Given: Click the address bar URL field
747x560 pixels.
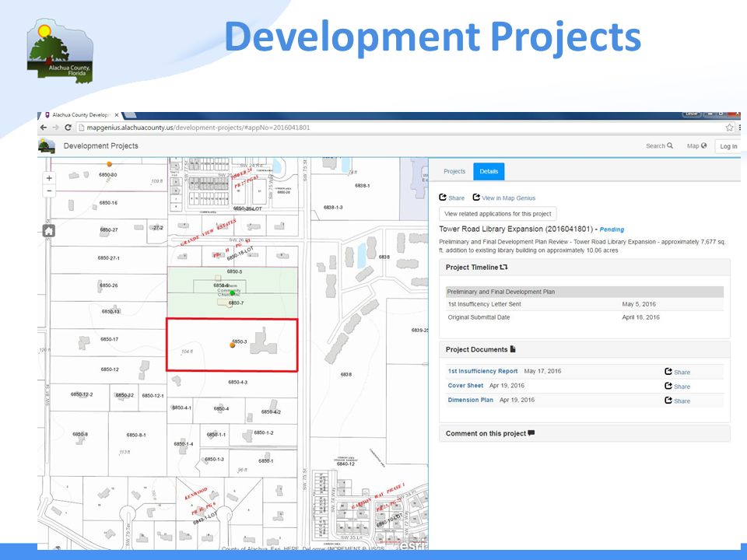Looking at the screenshot, I should (400, 128).
